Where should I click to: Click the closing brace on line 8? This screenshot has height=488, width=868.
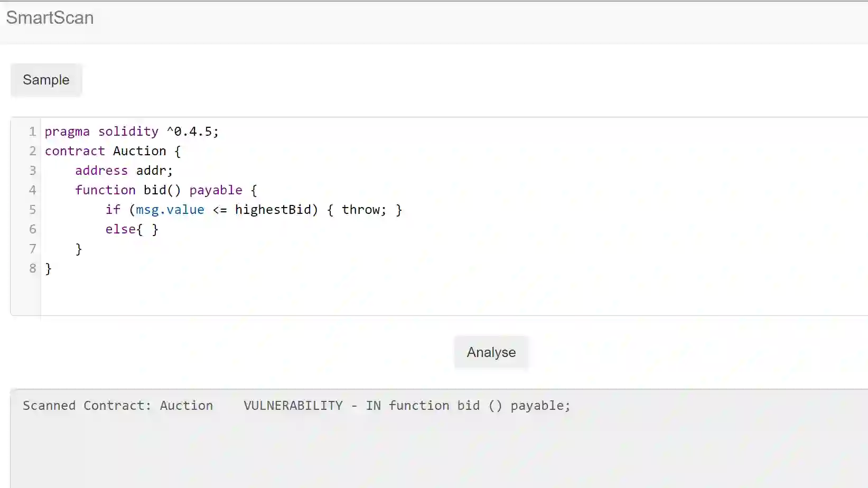point(49,268)
